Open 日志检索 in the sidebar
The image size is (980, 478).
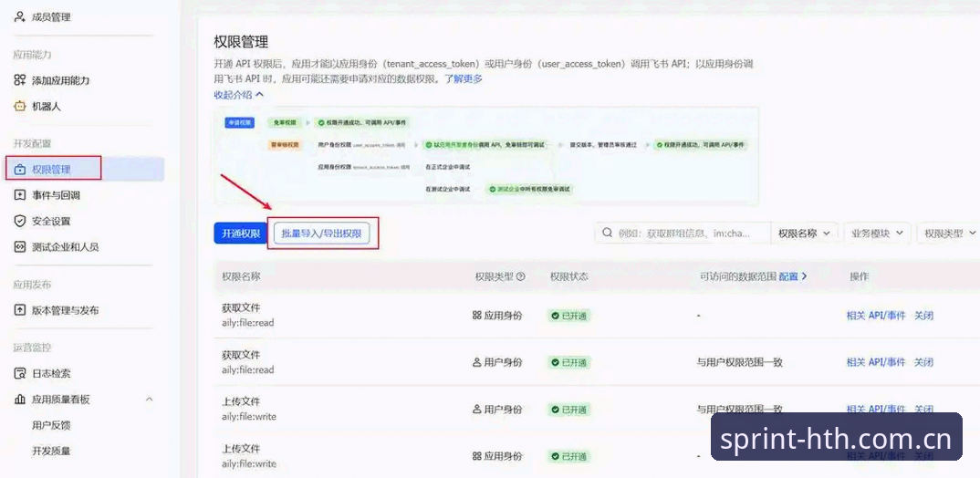pos(51,374)
